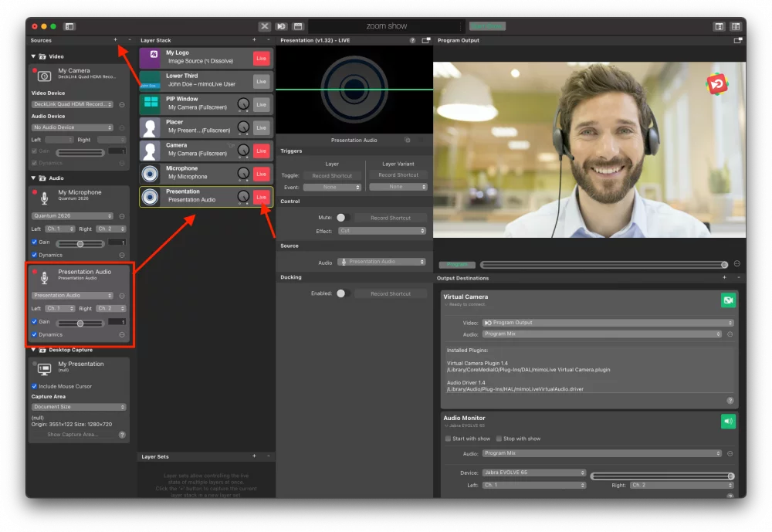The width and height of the screenshot is (772, 532).
Task: Add a new source with Sources plus
Action: tap(115, 40)
